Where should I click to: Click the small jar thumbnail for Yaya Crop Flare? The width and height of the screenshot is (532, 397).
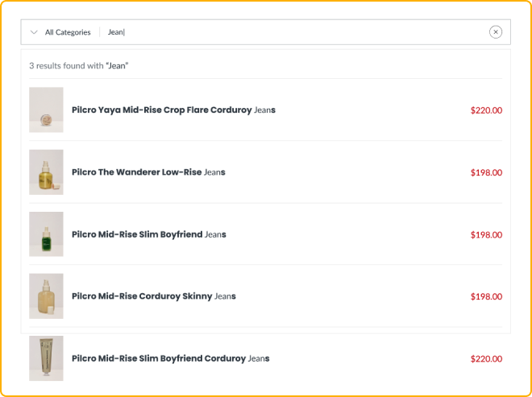pyautogui.click(x=46, y=110)
